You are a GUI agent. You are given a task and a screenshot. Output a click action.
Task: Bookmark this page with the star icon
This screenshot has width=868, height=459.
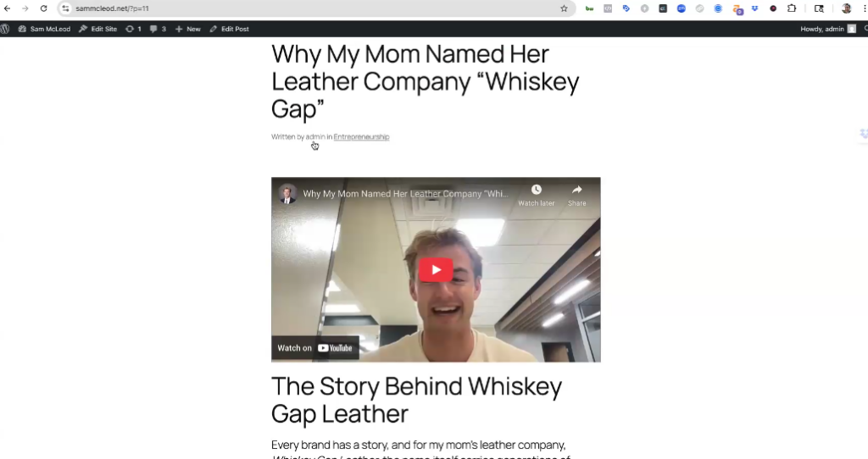[x=564, y=8]
